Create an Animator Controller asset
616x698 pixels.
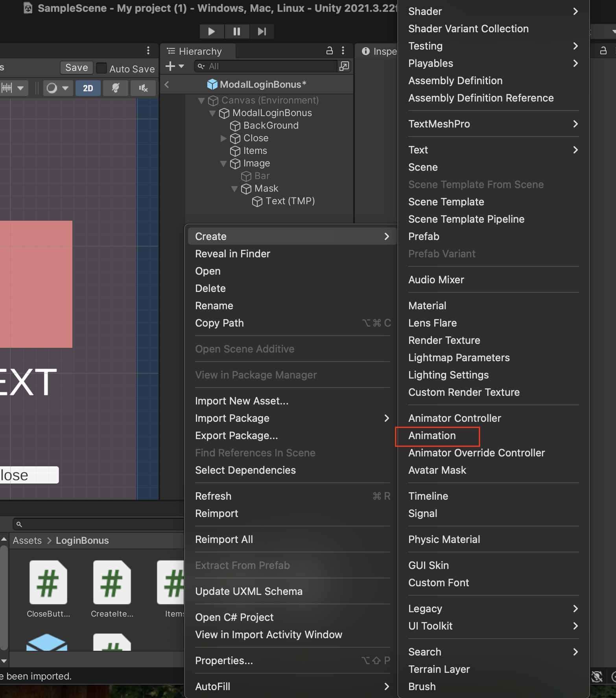point(493,418)
